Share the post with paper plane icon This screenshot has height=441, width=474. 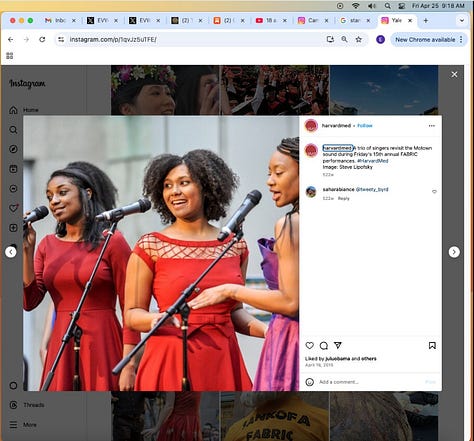338,345
